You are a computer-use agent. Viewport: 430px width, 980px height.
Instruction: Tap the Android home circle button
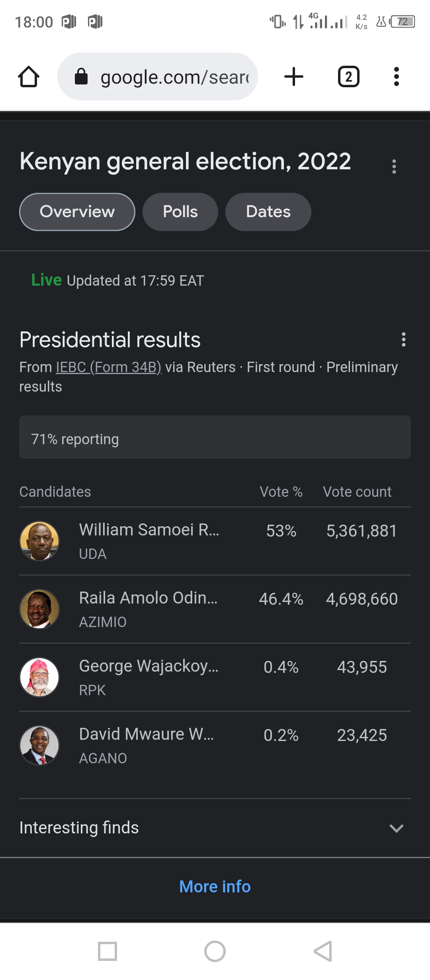[215, 951]
